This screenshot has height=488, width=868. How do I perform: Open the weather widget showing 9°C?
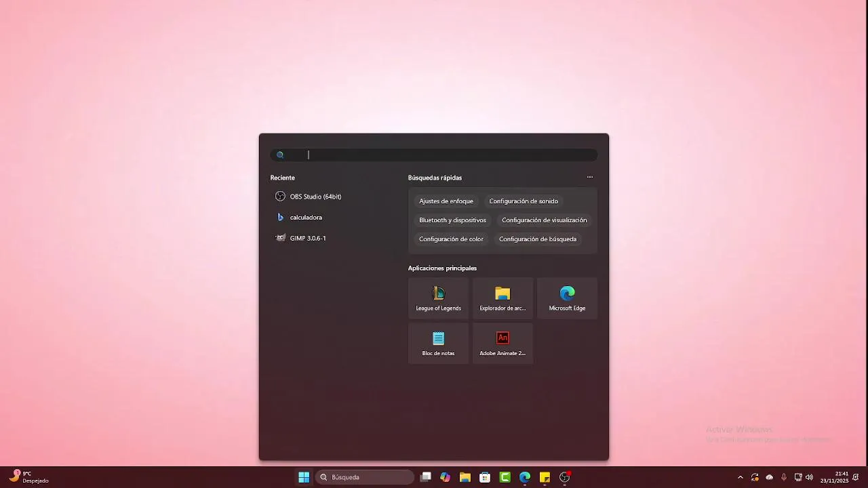(x=28, y=477)
